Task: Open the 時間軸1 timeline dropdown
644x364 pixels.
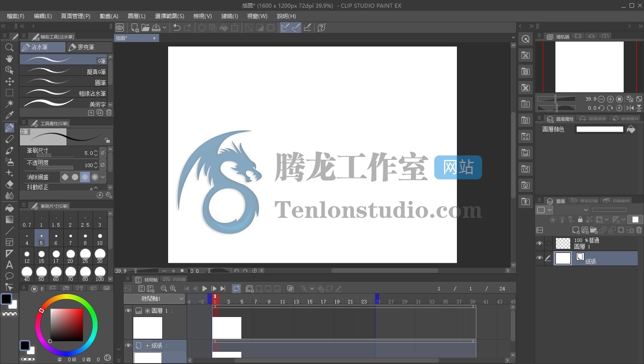Action: pyautogui.click(x=155, y=299)
